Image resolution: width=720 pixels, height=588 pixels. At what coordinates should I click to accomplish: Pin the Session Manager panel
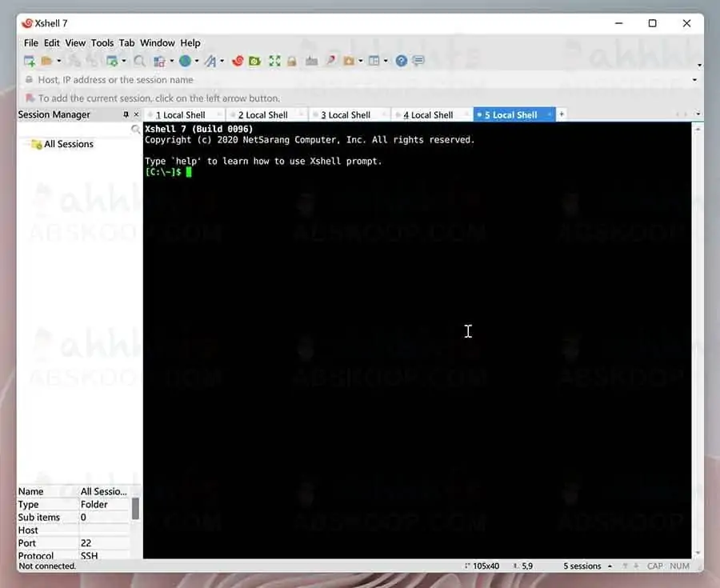pyautogui.click(x=126, y=114)
